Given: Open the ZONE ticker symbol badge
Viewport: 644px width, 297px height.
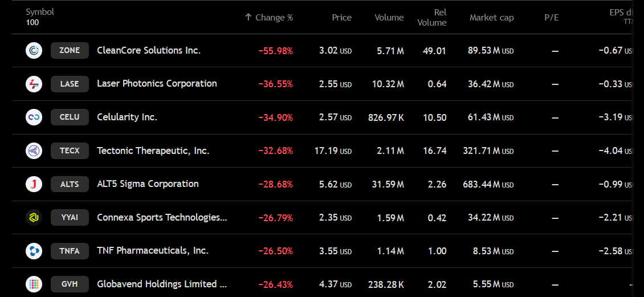Looking at the screenshot, I should pos(70,51).
